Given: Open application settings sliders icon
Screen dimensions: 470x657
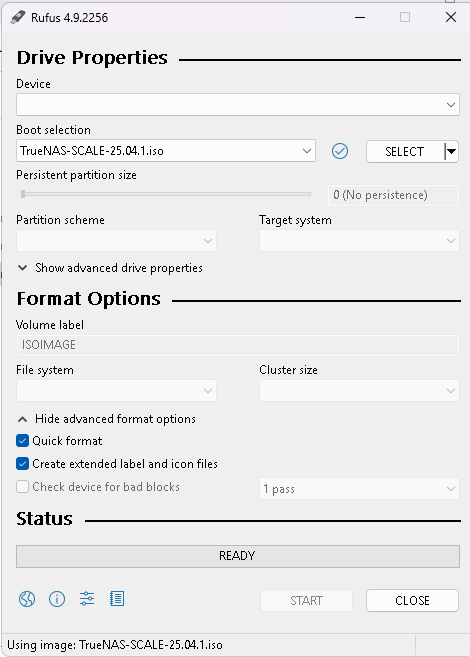Looking at the screenshot, I should (87, 599).
